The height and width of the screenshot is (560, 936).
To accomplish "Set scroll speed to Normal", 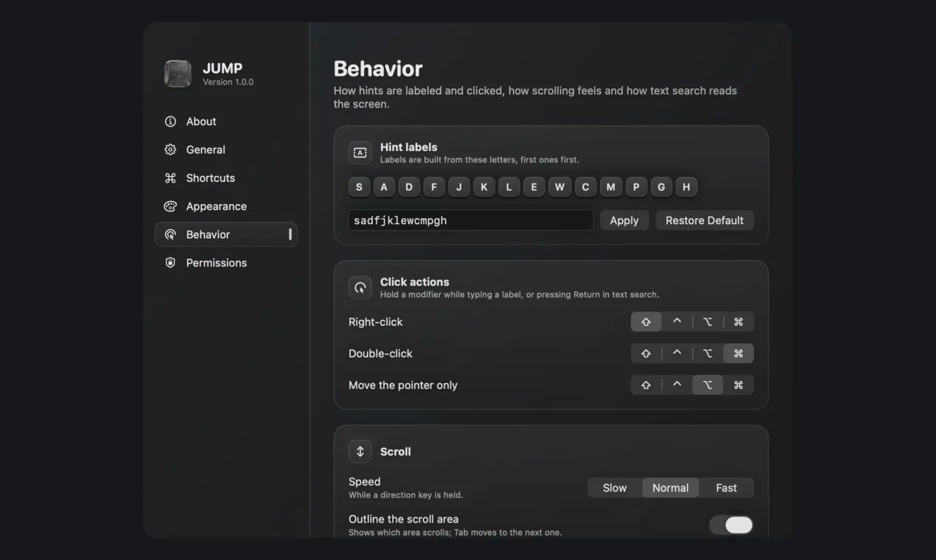I will 671,488.
